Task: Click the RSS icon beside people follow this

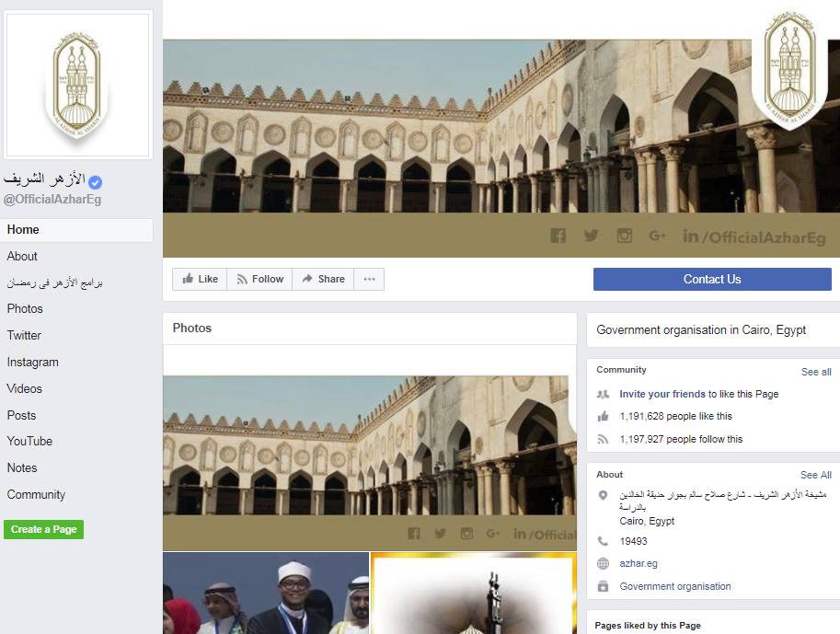Action: (x=604, y=440)
